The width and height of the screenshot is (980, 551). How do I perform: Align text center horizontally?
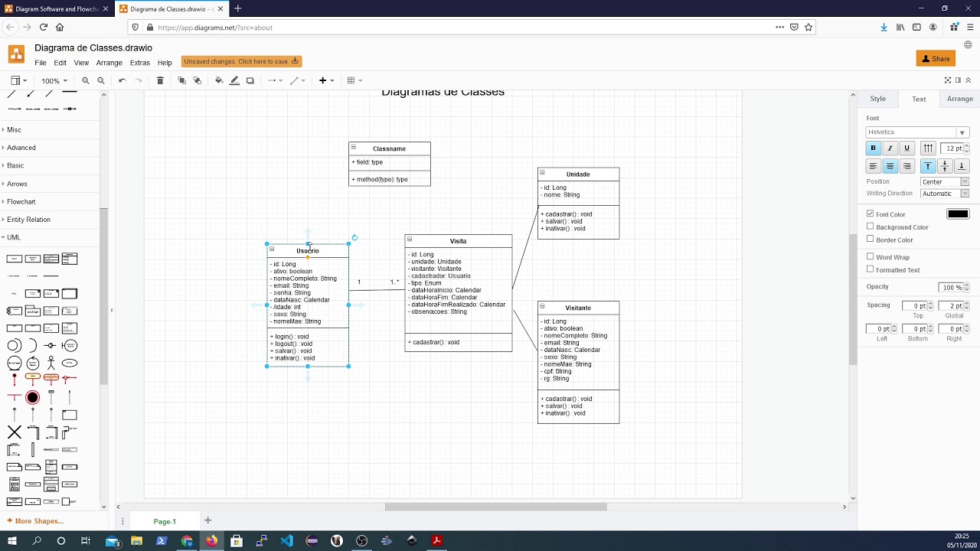click(890, 166)
